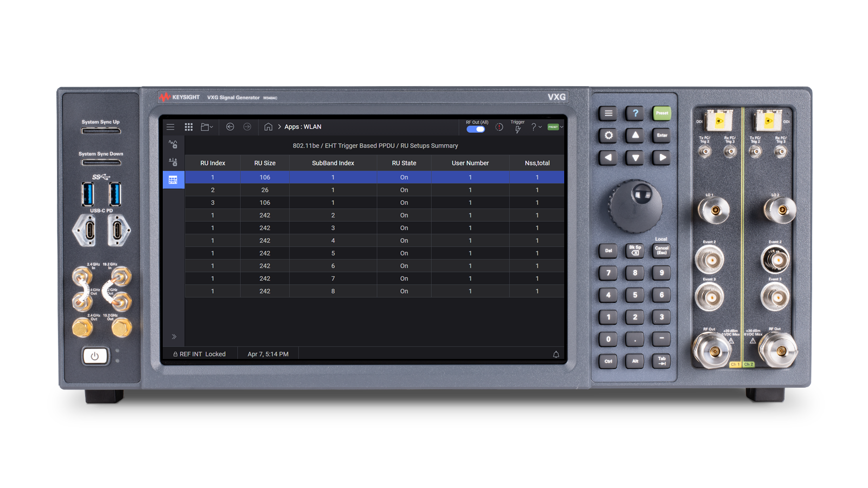
Task: Select the row with RU Size 26
Action: point(265,190)
